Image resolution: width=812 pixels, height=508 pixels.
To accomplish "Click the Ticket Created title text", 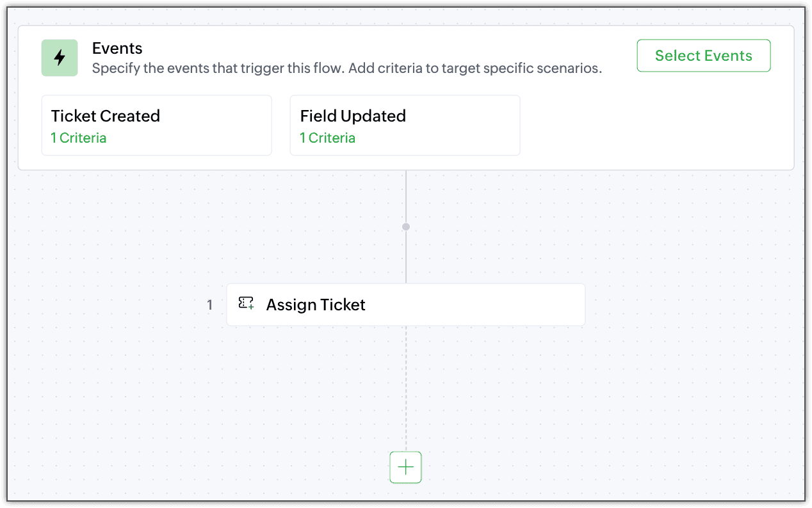I will click(x=106, y=116).
